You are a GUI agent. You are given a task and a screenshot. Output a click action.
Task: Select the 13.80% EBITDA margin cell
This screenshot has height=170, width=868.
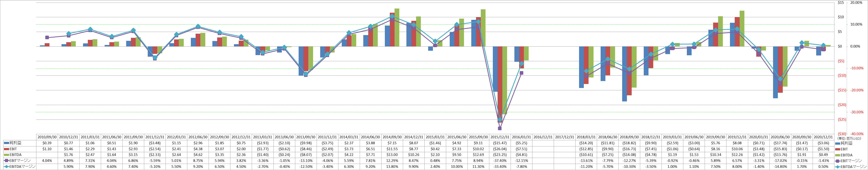coord(392,167)
